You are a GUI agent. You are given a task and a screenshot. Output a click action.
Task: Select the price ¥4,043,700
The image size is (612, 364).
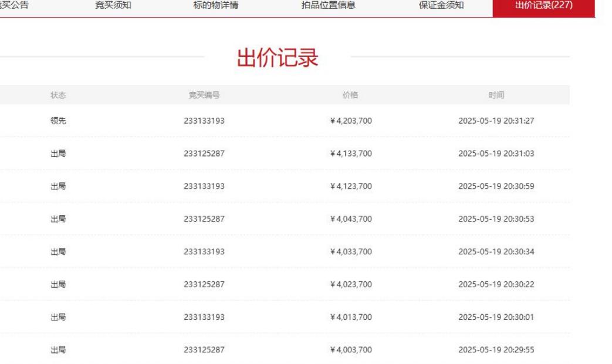[350, 219]
